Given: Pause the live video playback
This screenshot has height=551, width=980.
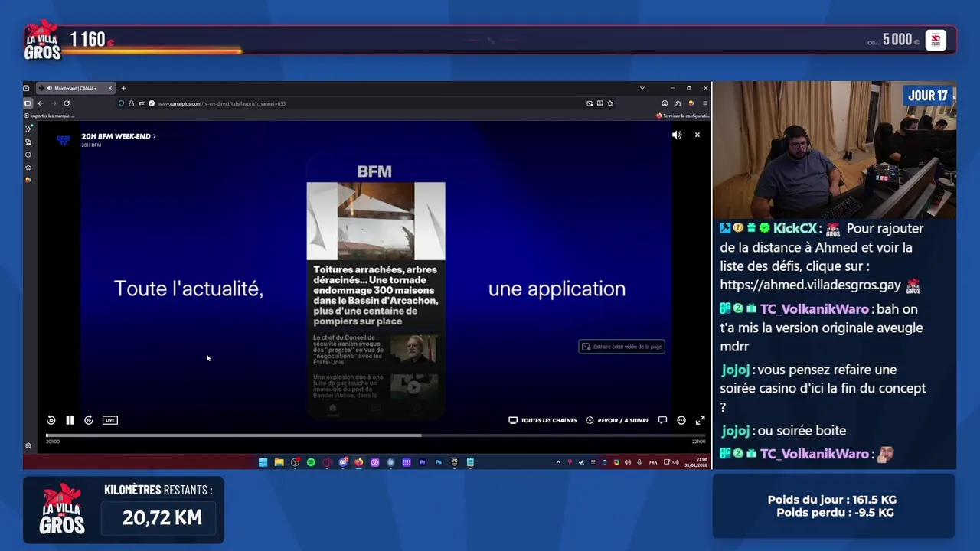Looking at the screenshot, I should 70,420.
